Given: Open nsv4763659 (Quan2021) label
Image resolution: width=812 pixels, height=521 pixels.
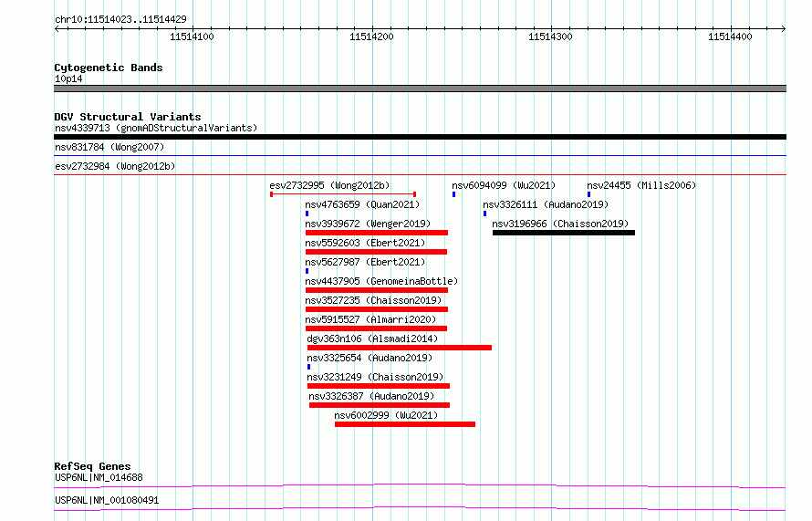Looking at the screenshot, I should coord(362,204).
